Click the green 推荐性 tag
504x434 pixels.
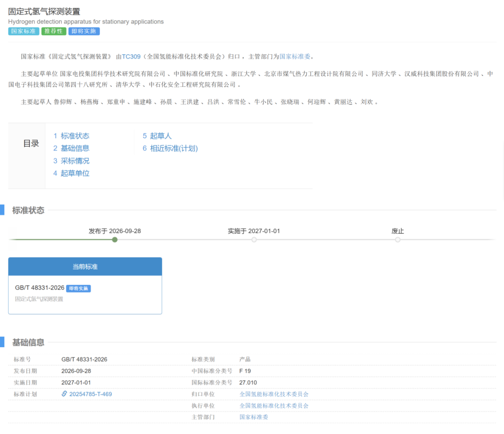[x=54, y=31]
